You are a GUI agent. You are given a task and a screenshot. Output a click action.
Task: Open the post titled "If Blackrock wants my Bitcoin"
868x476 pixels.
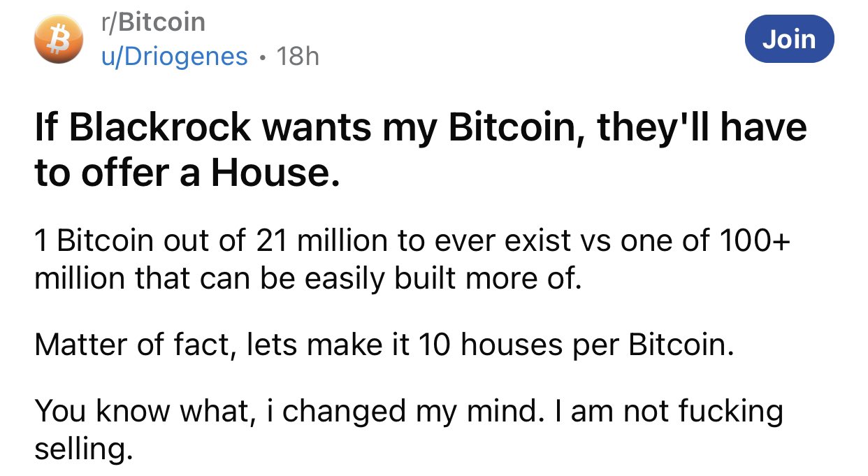pos(419,149)
